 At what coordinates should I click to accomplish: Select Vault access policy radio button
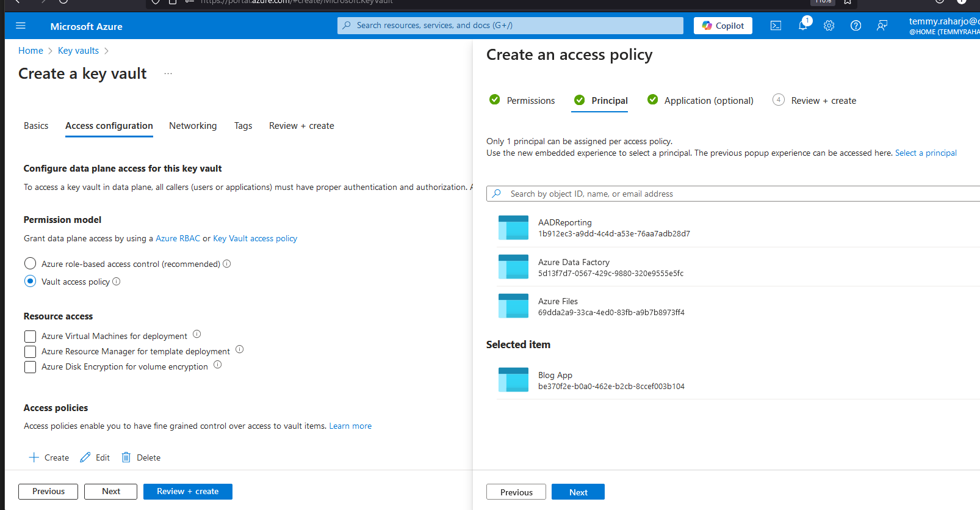[30, 281]
